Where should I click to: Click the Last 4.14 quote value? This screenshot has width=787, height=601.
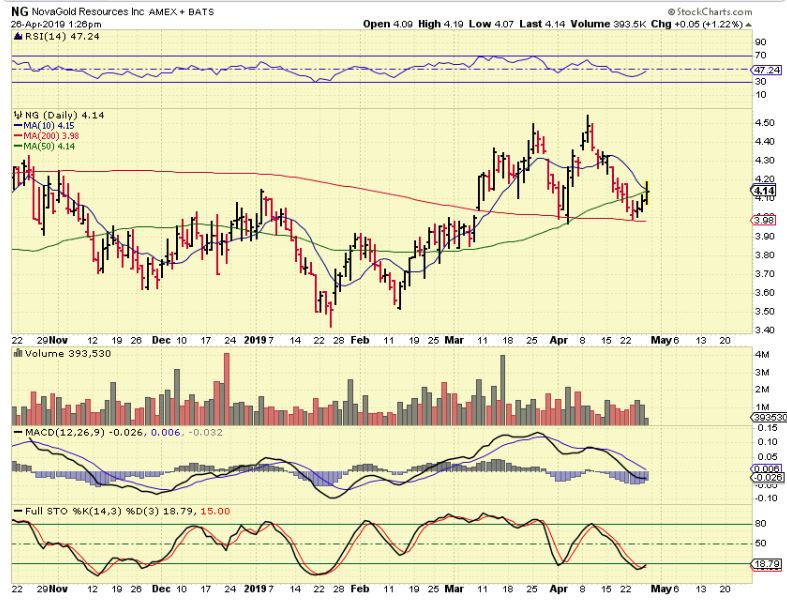[x=542, y=24]
